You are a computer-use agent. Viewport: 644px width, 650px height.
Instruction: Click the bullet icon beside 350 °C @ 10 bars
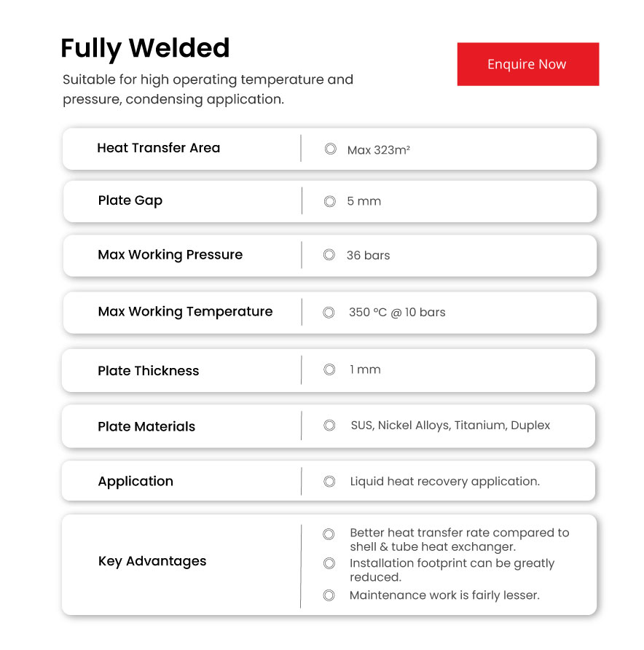(x=329, y=312)
